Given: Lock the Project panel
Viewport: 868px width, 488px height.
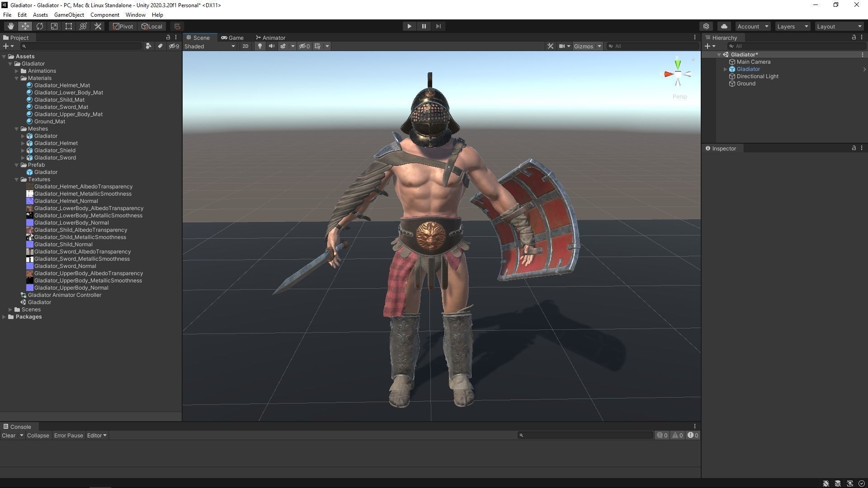Looking at the screenshot, I should (168, 38).
